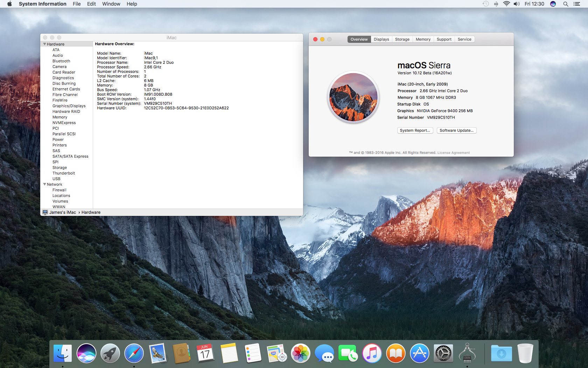Select ATA in the sidebar
The image size is (588, 368).
tap(56, 50)
